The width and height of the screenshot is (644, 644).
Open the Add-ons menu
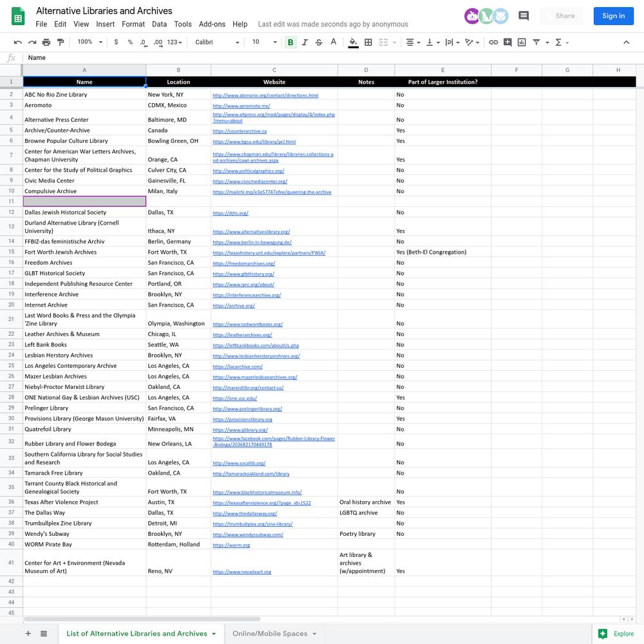tap(212, 24)
